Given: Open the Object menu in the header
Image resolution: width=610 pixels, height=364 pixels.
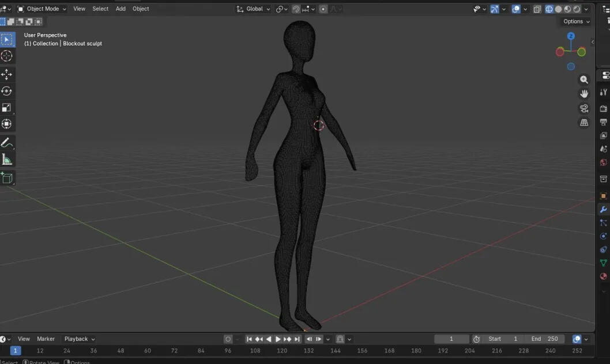Looking at the screenshot, I should pyautogui.click(x=141, y=9).
